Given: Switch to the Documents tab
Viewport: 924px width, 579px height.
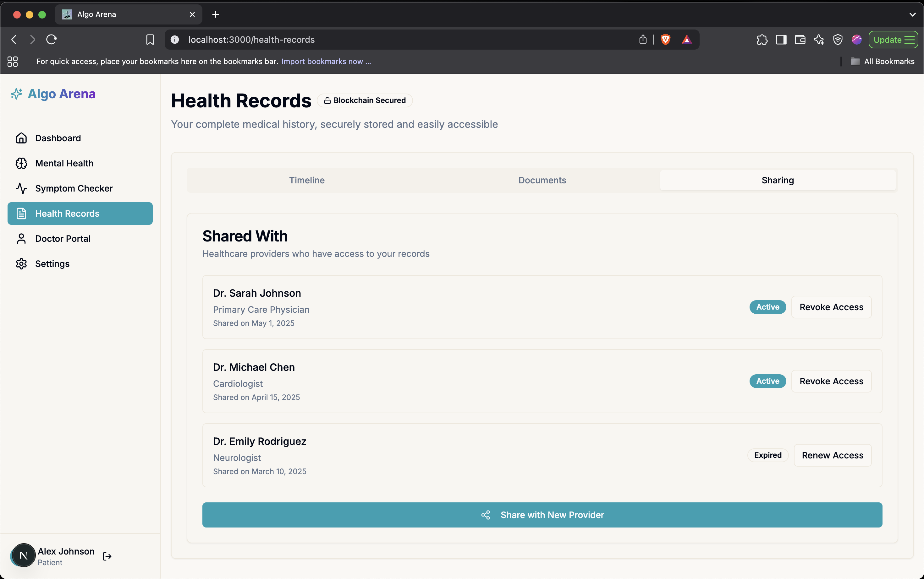Looking at the screenshot, I should click(542, 180).
